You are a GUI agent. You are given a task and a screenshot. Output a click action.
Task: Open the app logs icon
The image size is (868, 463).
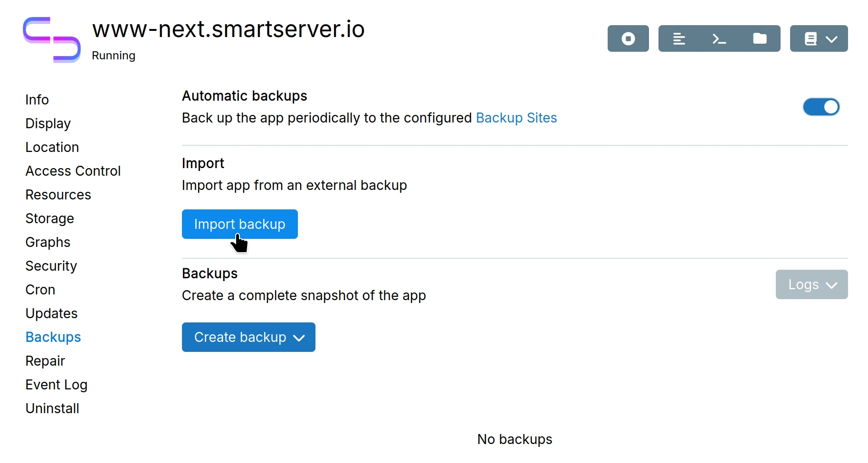[x=679, y=38]
